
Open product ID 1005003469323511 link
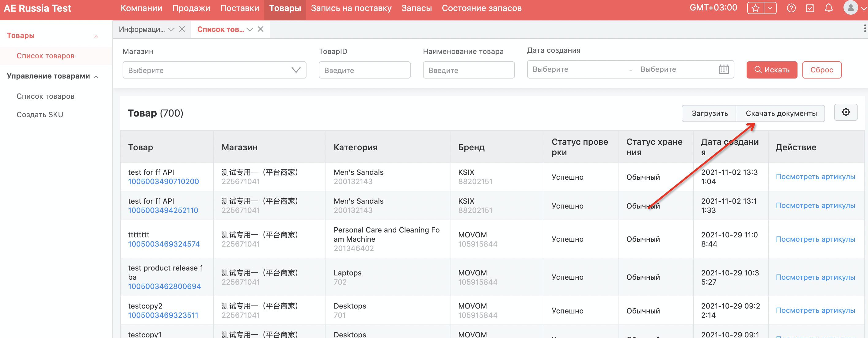pyautogui.click(x=163, y=315)
